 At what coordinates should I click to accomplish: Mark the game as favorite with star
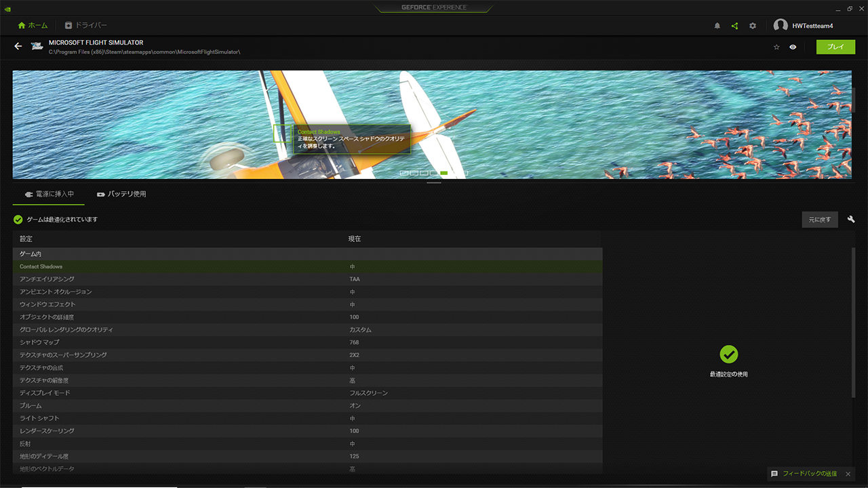[776, 47]
